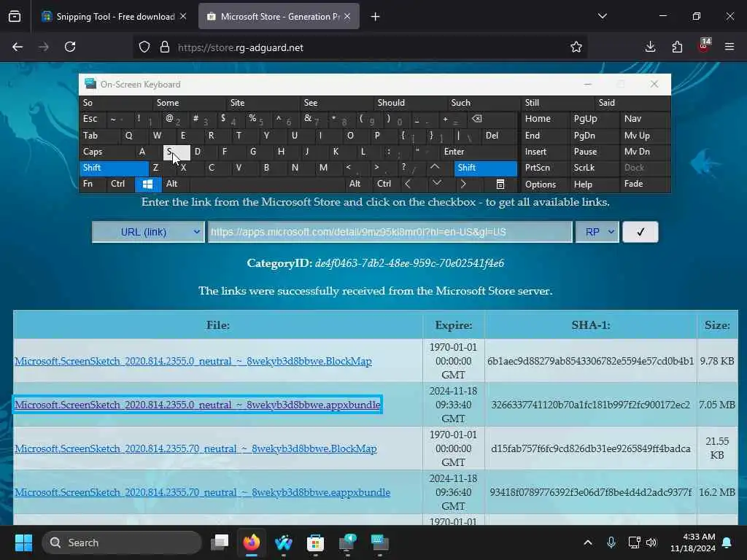Download the 2355.70 eappxbundle file link

(x=202, y=492)
